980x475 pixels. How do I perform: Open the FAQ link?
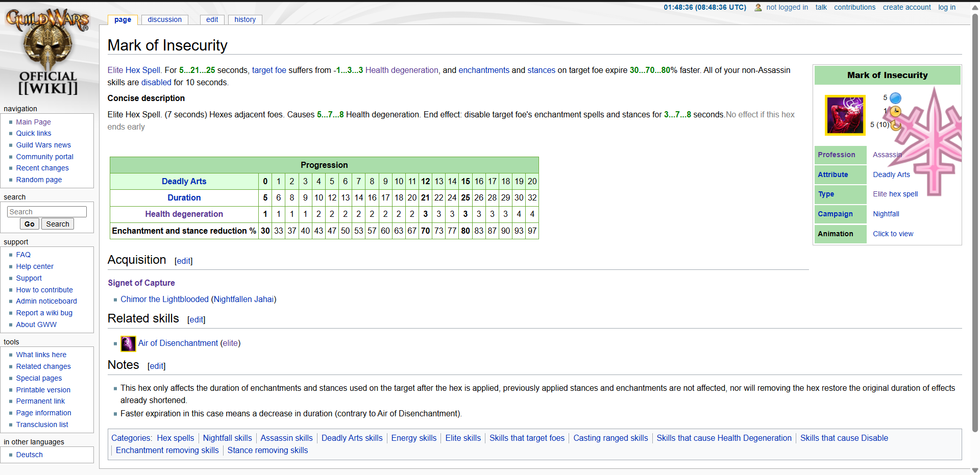click(23, 255)
